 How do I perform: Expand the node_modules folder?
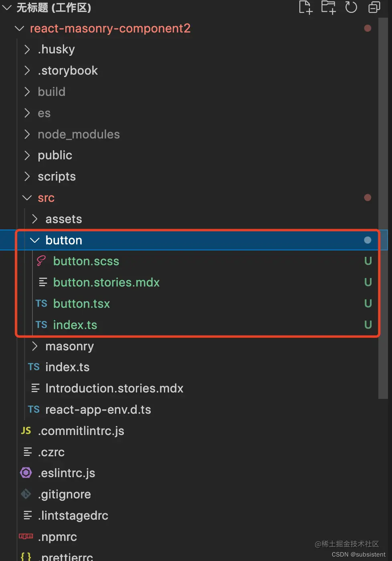pos(27,134)
